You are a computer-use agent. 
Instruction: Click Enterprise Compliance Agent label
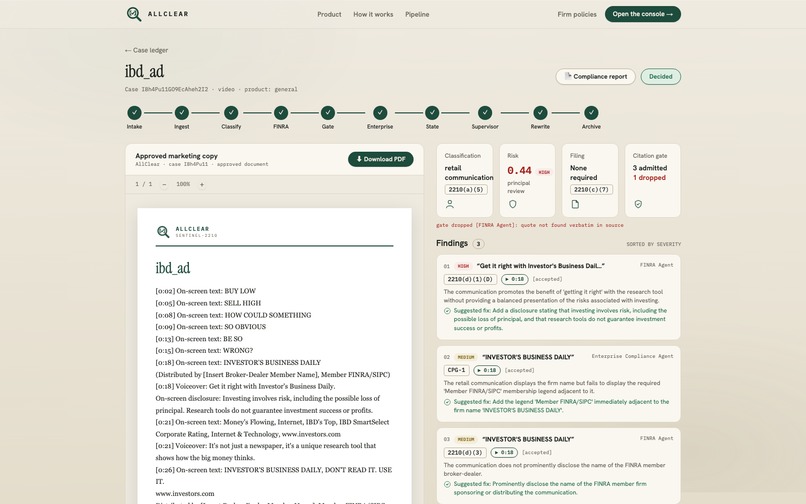(632, 356)
